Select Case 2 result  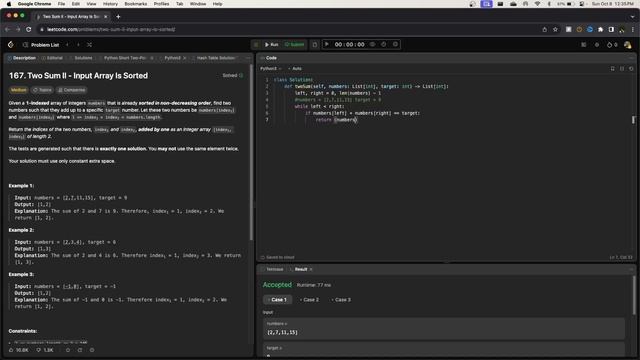(310, 300)
